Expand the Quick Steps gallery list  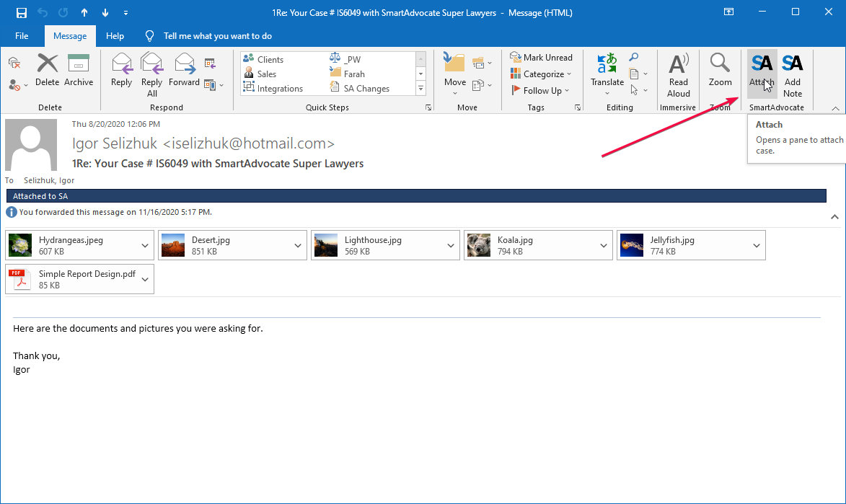(420, 89)
